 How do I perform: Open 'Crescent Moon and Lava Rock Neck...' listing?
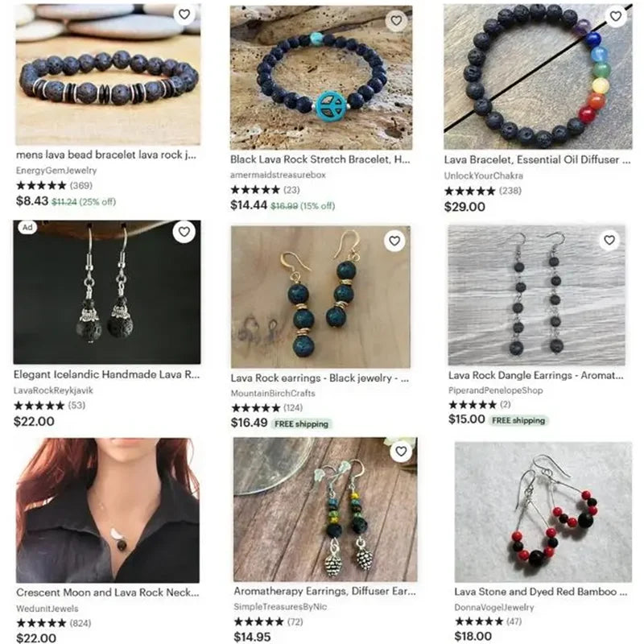[x=108, y=592]
